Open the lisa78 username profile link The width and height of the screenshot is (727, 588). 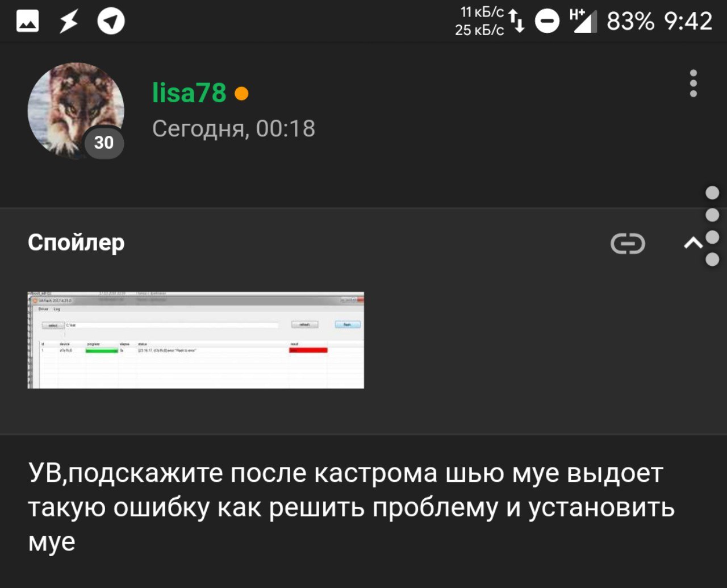[189, 92]
